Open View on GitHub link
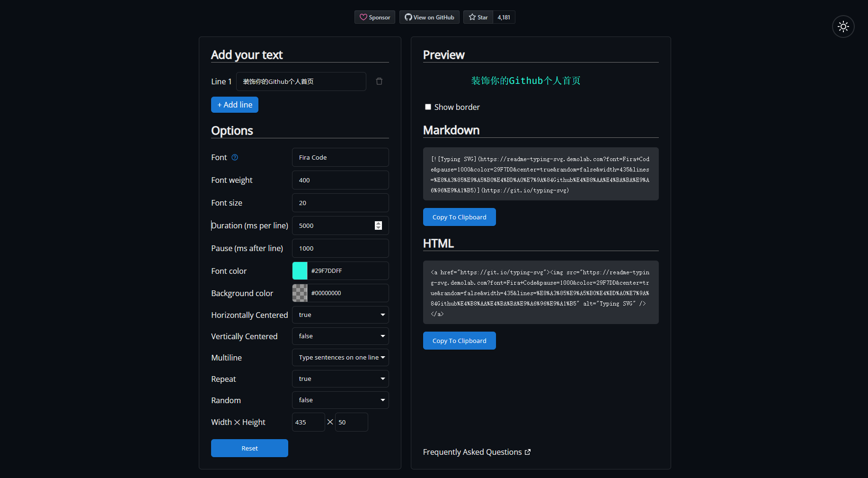This screenshot has width=868, height=478. [429, 18]
